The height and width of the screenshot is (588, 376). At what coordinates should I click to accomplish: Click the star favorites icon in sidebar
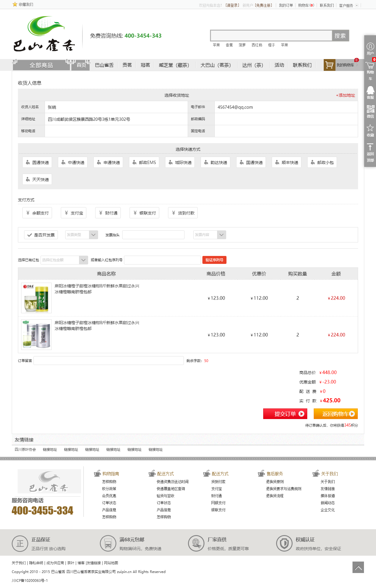[370, 128]
